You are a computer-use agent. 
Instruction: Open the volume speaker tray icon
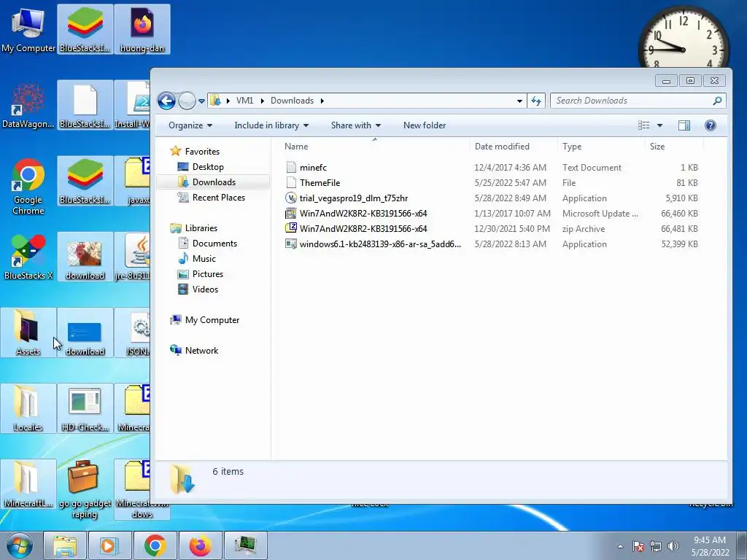point(673,546)
